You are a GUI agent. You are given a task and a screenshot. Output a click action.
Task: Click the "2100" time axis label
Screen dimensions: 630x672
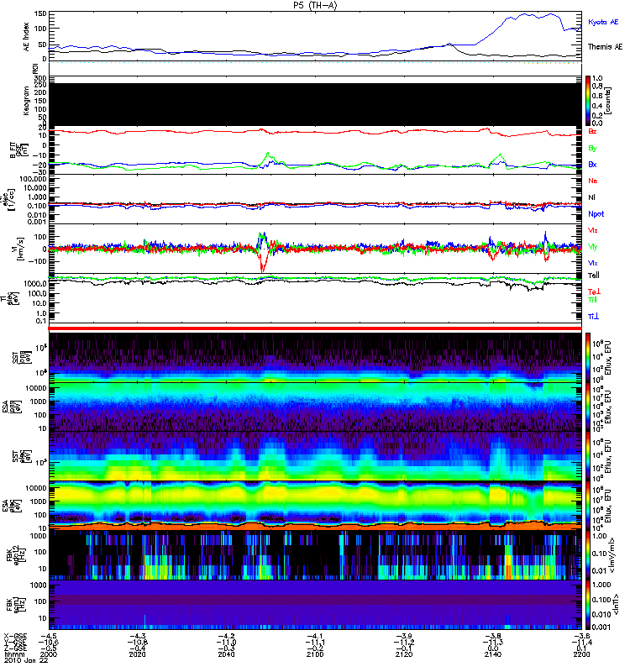(x=315, y=654)
